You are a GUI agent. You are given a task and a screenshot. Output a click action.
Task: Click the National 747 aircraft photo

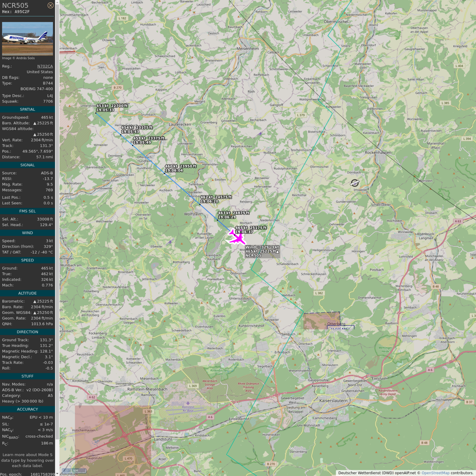pyautogui.click(x=27, y=39)
